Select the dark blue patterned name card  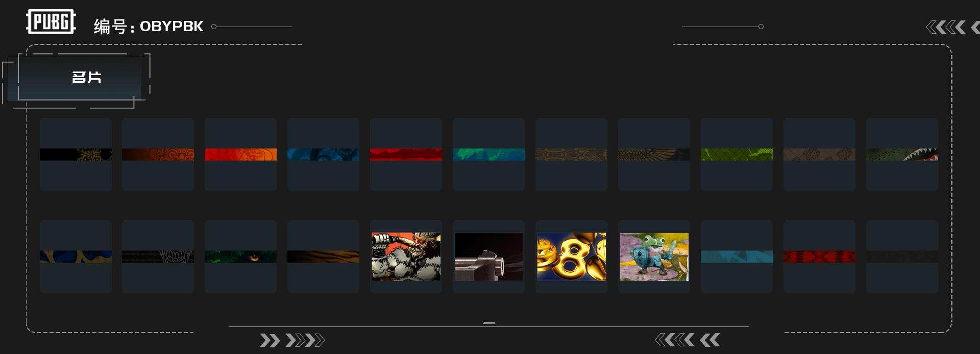tap(324, 154)
